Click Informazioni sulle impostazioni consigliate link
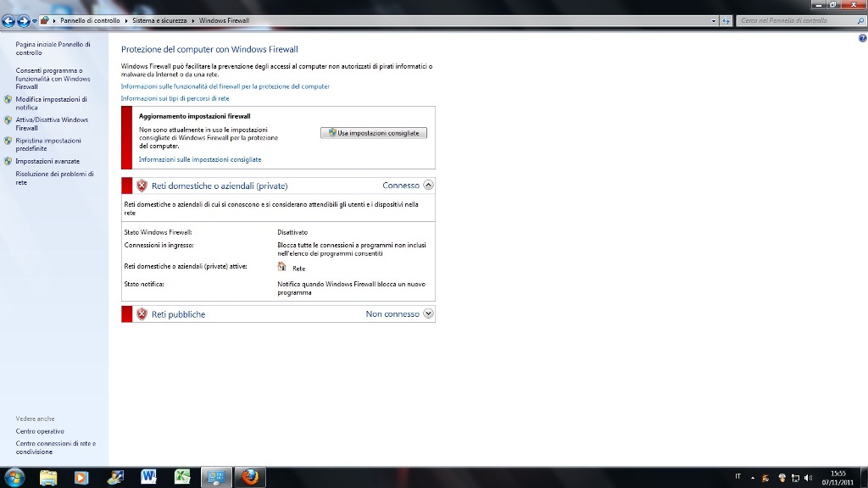Image resolution: width=868 pixels, height=488 pixels. click(200, 159)
